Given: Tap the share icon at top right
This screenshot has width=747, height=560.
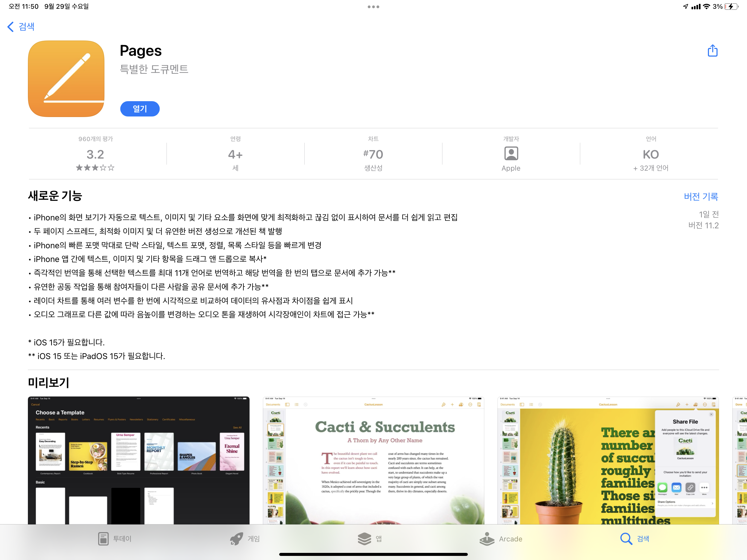Looking at the screenshot, I should (x=712, y=51).
